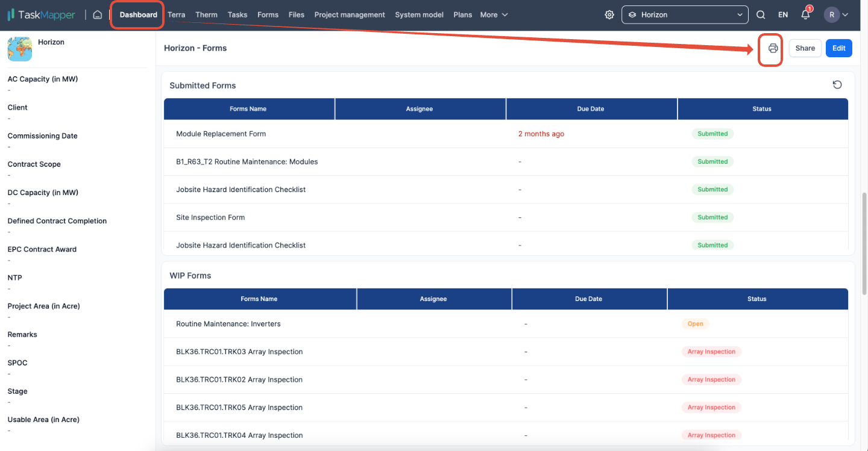Viewport: 868px width, 451px height.
Task: Open Routine Maintenance: Inverters row
Action: 506,324
